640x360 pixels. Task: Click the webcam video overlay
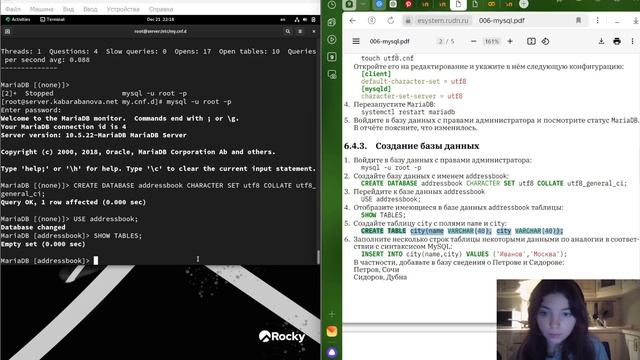[x=568, y=320]
